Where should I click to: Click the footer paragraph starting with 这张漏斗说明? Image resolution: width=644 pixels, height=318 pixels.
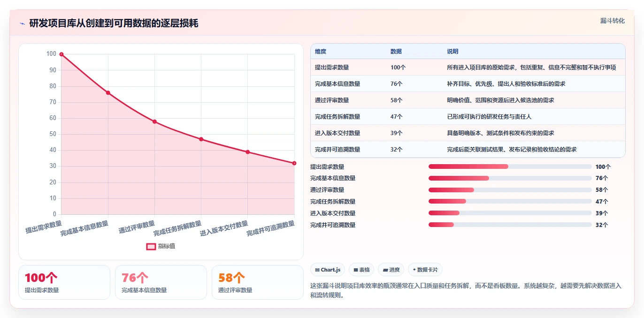coord(466,291)
